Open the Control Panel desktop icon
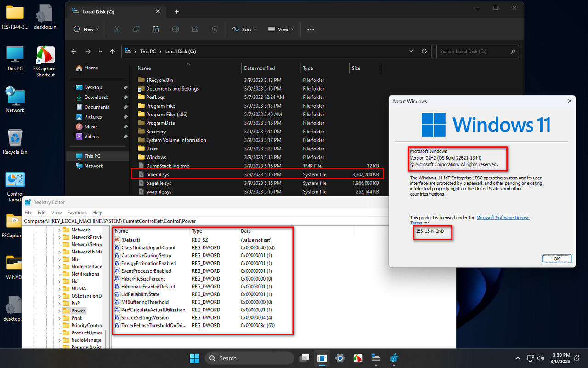The height and width of the screenshot is (368, 588). point(15,187)
